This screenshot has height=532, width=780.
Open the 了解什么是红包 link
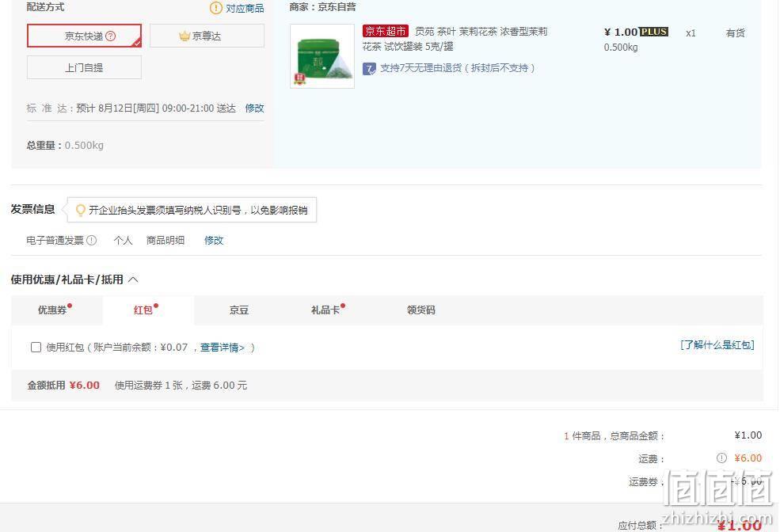click(717, 344)
